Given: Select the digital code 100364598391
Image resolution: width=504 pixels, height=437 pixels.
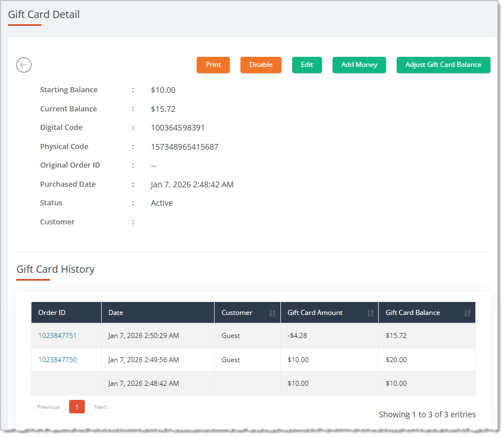Looking at the screenshot, I should pos(178,128).
